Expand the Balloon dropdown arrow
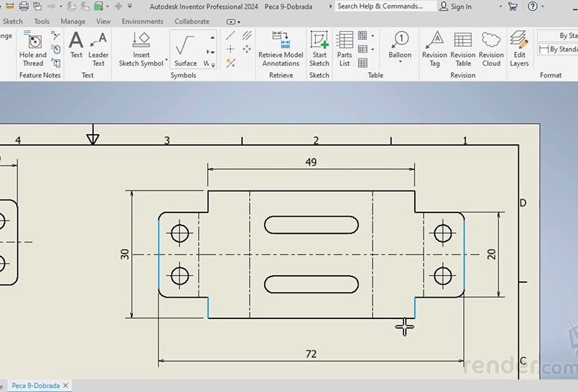 tap(400, 63)
